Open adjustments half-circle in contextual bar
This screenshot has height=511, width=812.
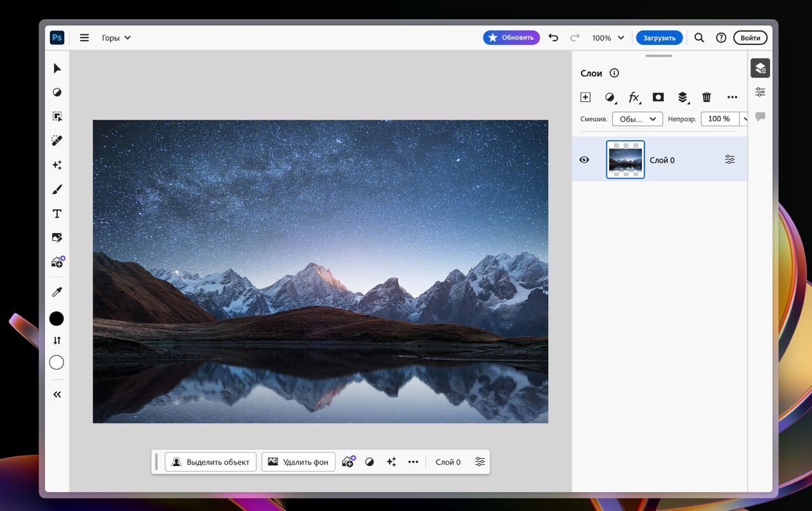[370, 462]
